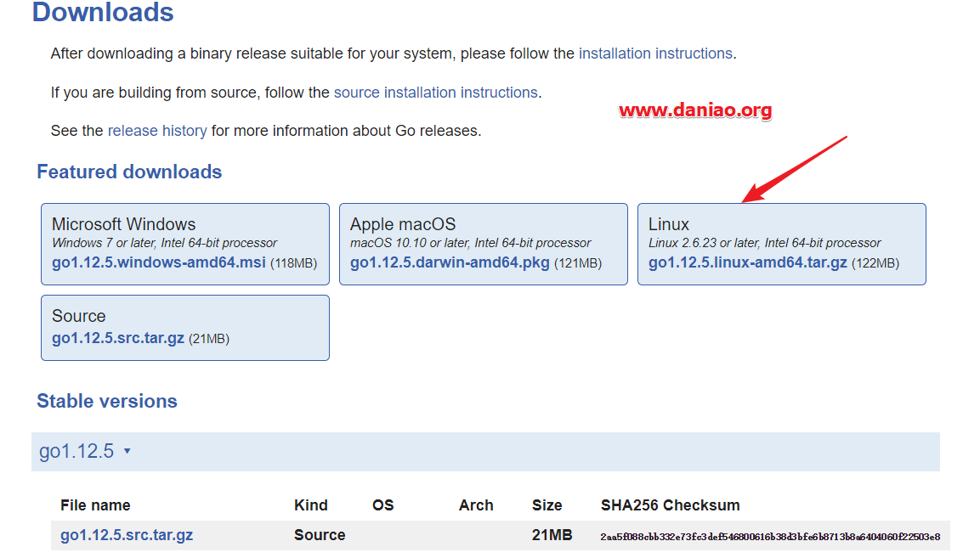Click the SHA256 Checksum column header

(x=671, y=504)
